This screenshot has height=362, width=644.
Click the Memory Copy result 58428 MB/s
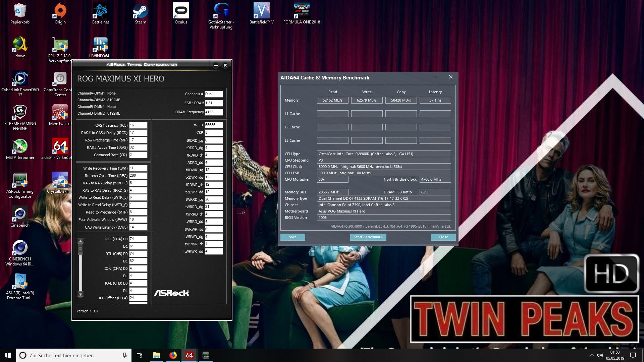tap(401, 100)
